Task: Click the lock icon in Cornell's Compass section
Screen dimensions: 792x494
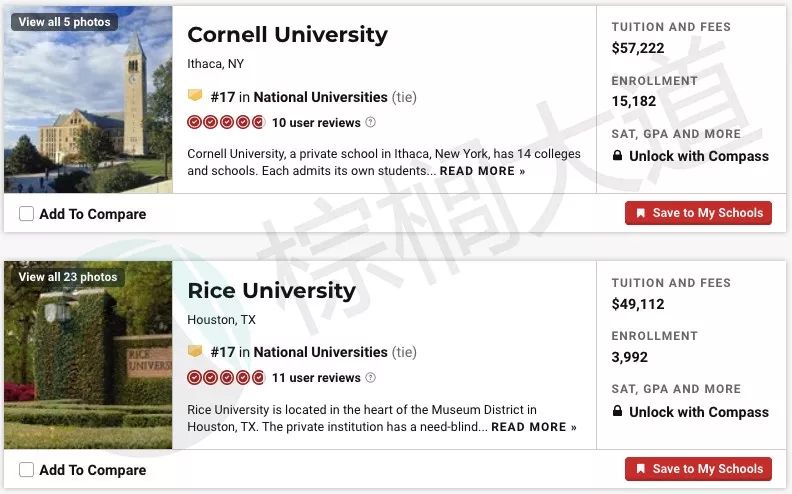Action: [617, 155]
